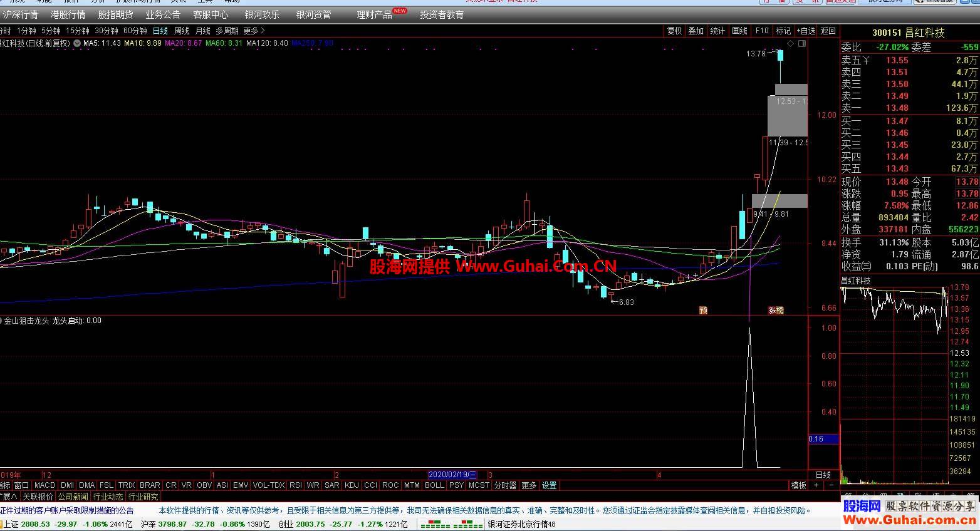980x531 pixels.
Task: Select the RSI indicator tab
Action: (x=296, y=485)
